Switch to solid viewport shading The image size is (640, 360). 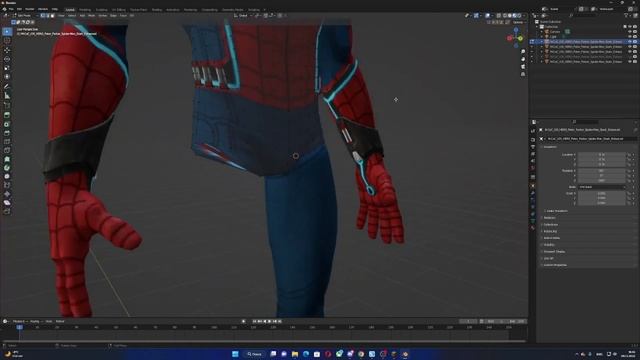(510, 16)
